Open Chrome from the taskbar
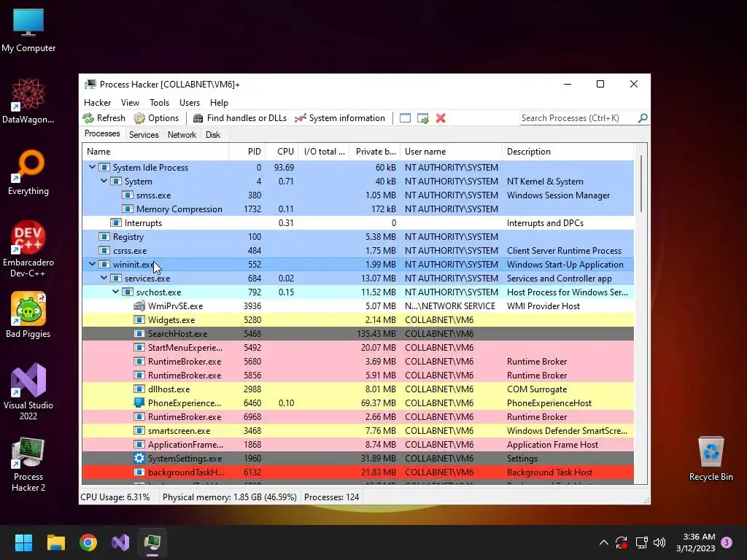 88,542
